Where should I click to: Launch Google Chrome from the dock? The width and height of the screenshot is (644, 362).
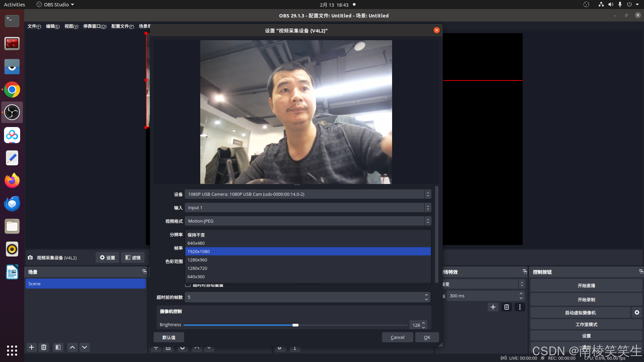click(x=12, y=90)
